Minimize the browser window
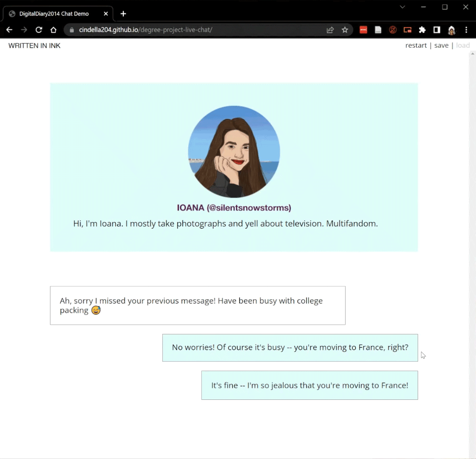This screenshot has height=459, width=476. point(424,7)
